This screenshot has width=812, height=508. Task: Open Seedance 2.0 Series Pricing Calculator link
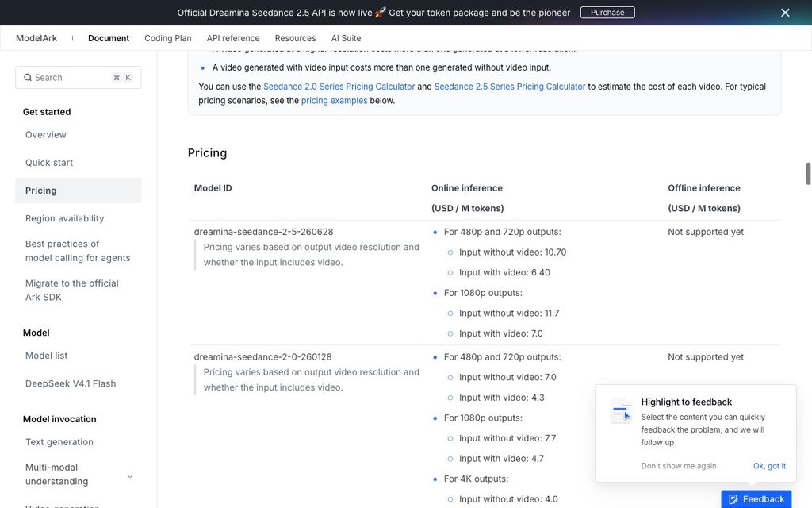(339, 87)
